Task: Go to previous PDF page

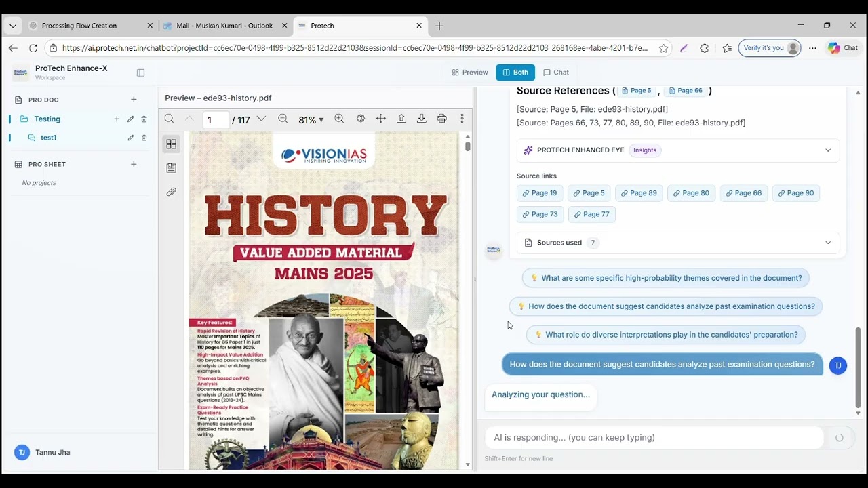Action: (x=189, y=119)
